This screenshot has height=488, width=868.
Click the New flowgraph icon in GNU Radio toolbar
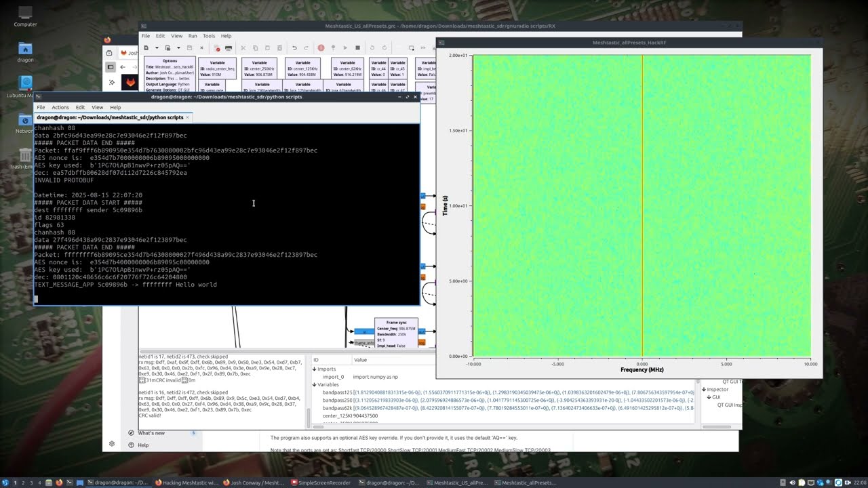coord(146,48)
